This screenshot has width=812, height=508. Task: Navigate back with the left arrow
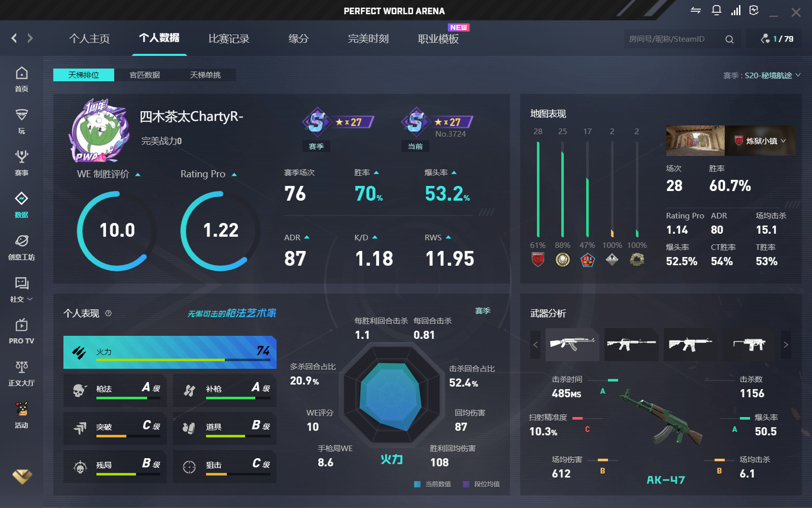(x=14, y=38)
